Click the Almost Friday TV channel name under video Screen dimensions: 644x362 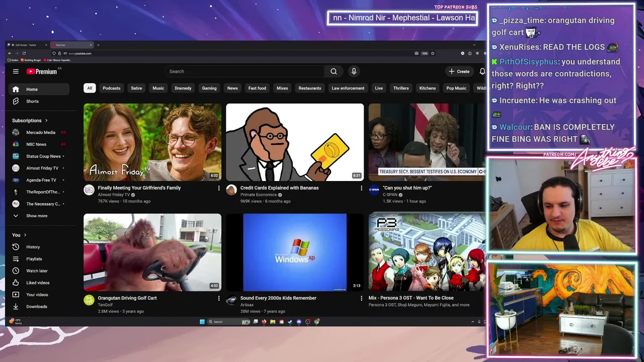114,195
